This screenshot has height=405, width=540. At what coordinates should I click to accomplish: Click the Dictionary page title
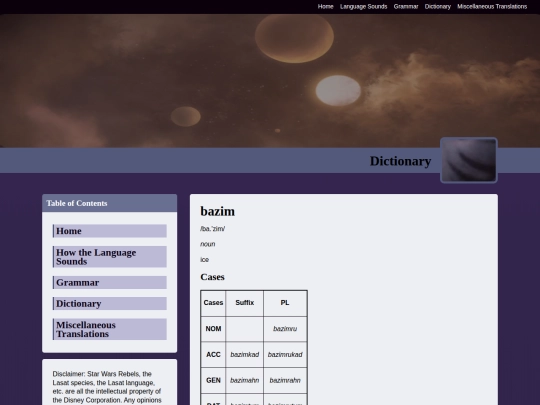tap(400, 161)
